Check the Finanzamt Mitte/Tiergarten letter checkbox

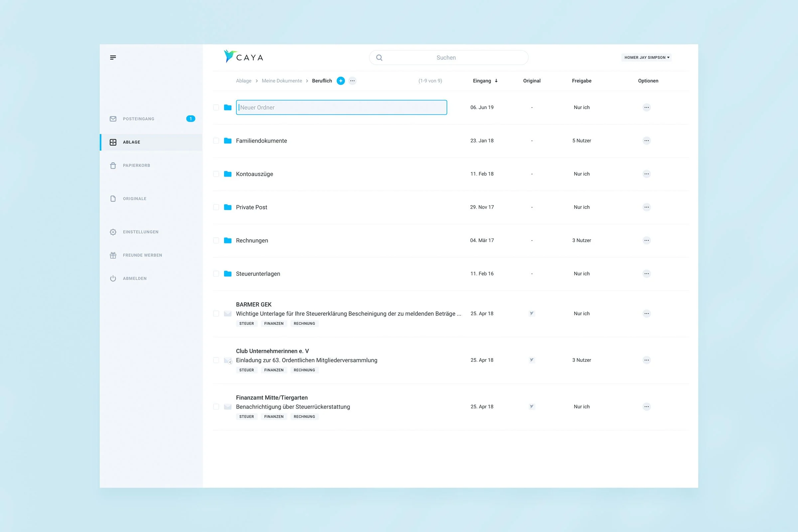pyautogui.click(x=216, y=406)
